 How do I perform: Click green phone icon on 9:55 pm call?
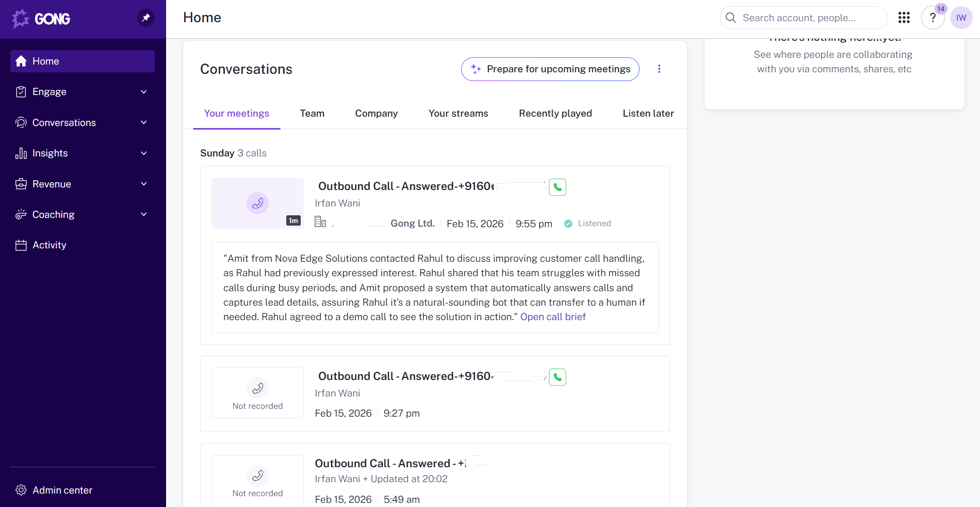click(557, 187)
